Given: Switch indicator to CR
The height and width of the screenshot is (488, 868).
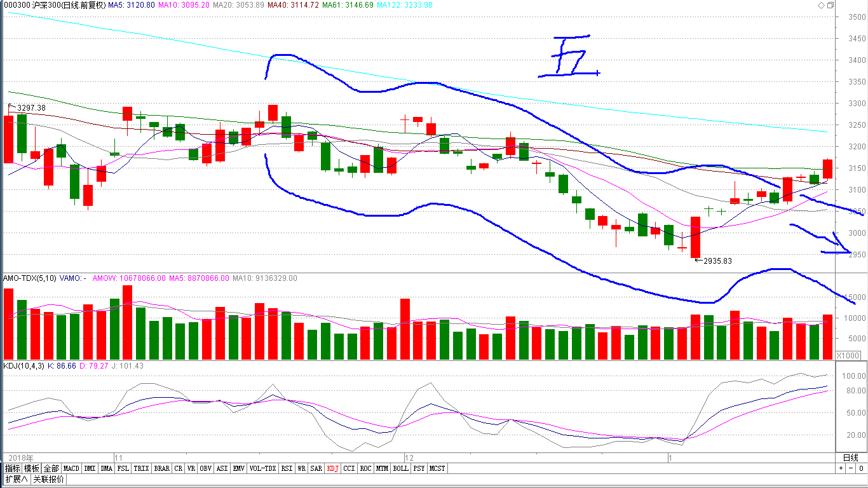Looking at the screenshot, I should (x=178, y=468).
